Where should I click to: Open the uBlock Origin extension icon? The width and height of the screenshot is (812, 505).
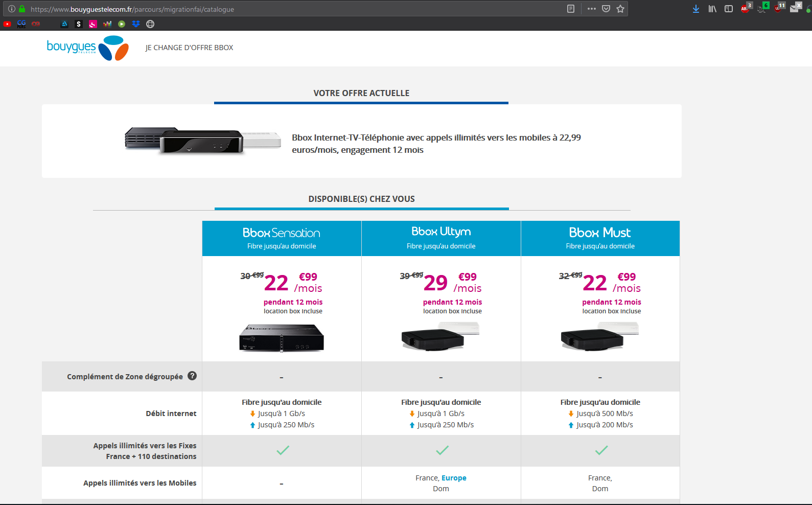coord(779,8)
